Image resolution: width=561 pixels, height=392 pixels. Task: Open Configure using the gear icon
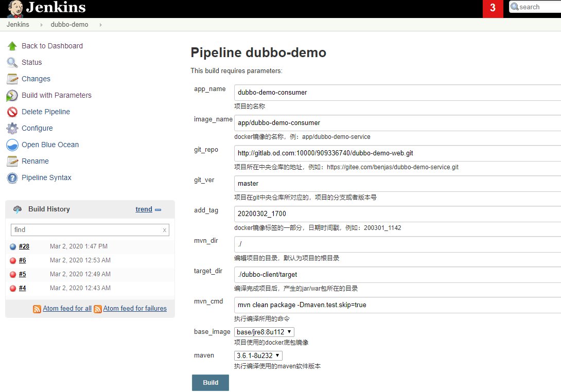(x=12, y=128)
